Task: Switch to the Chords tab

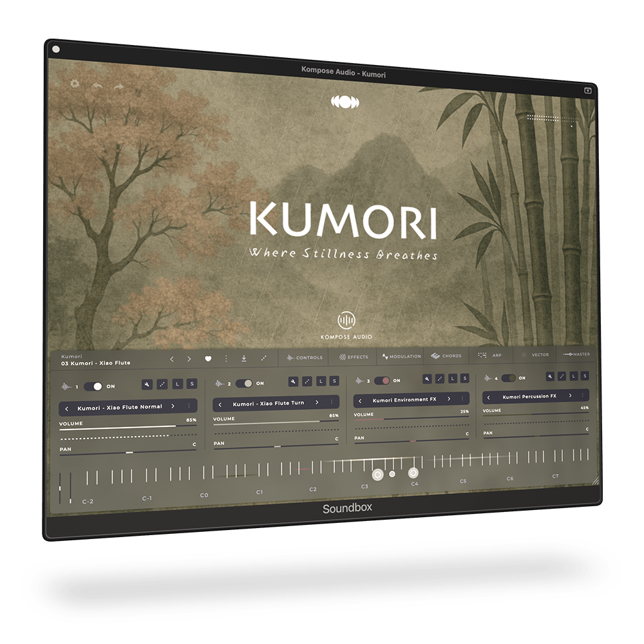Action: (446, 355)
